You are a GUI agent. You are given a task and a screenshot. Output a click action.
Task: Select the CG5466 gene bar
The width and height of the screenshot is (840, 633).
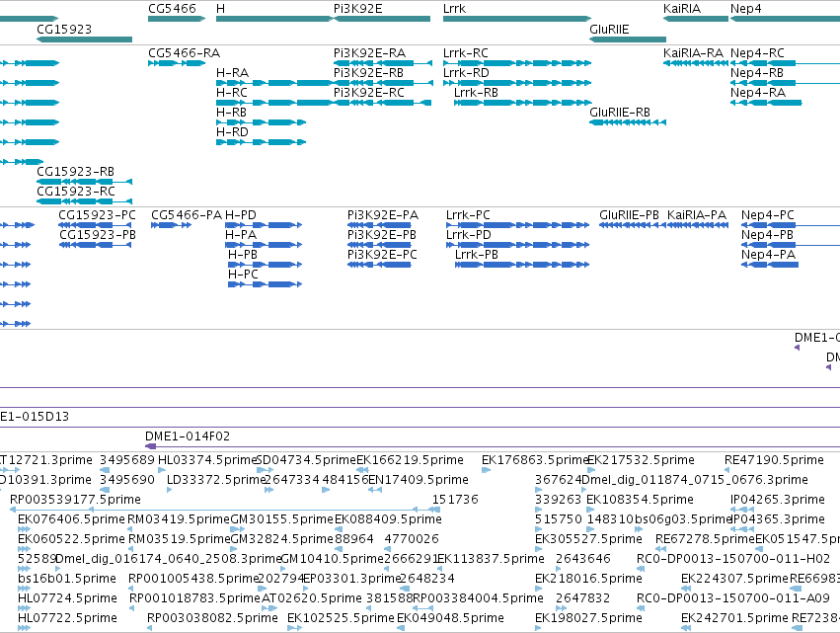177,19
